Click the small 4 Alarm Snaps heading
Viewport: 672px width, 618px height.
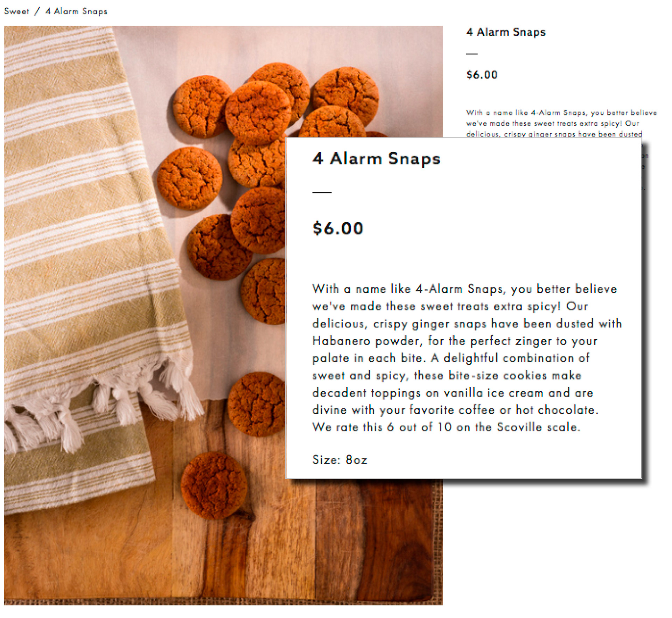point(506,32)
